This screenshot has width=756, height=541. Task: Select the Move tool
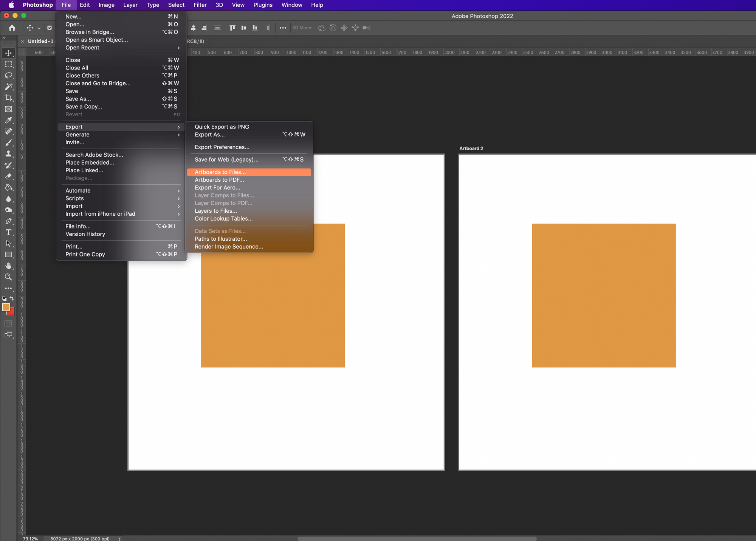coord(8,53)
